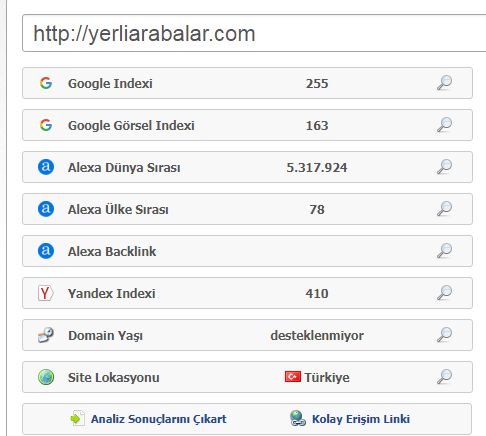
Task: Click the Alexa icon beside Alexa Backlink
Action: pos(46,251)
